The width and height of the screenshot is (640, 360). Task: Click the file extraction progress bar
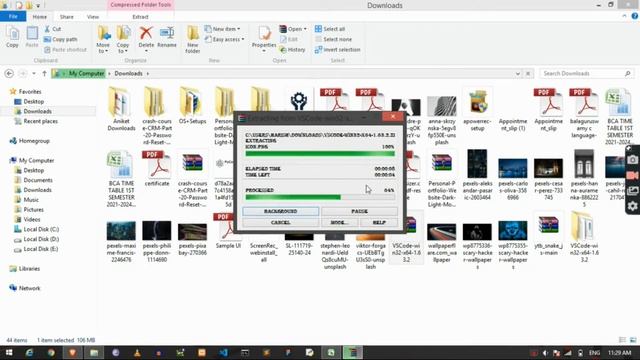pyautogui.click(x=320, y=154)
